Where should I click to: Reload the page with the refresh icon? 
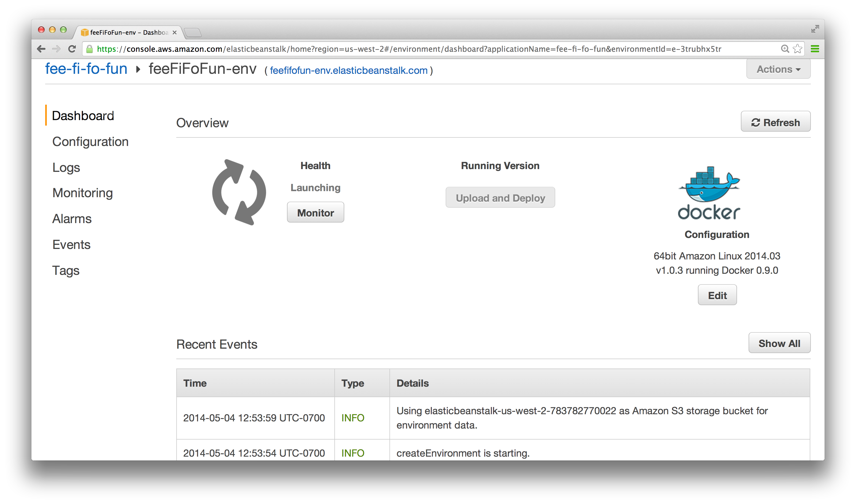pyautogui.click(x=72, y=49)
